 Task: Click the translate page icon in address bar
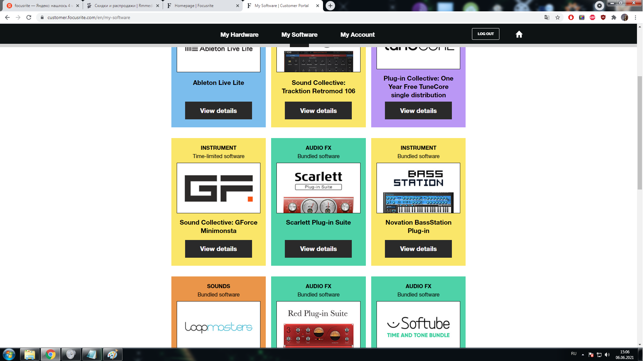548,17
